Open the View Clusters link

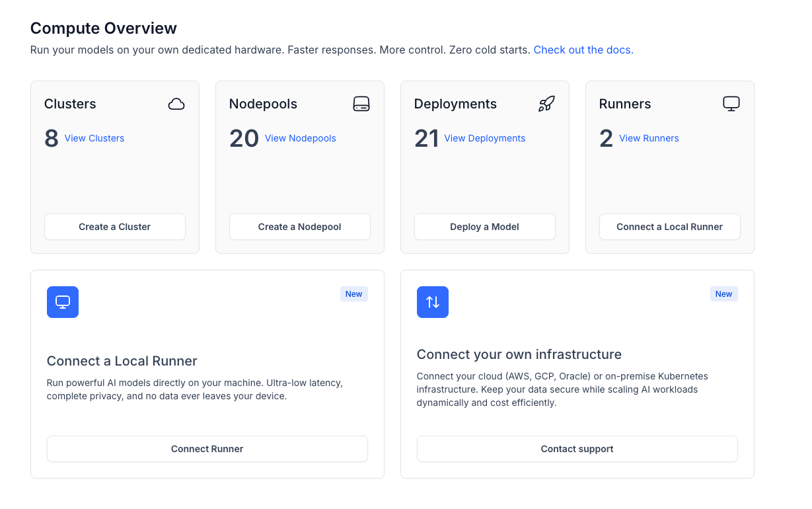pos(94,138)
